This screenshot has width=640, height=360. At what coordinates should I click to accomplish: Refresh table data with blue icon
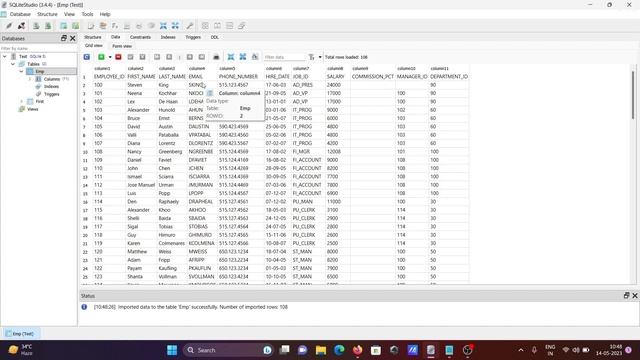pyautogui.click(x=87, y=57)
